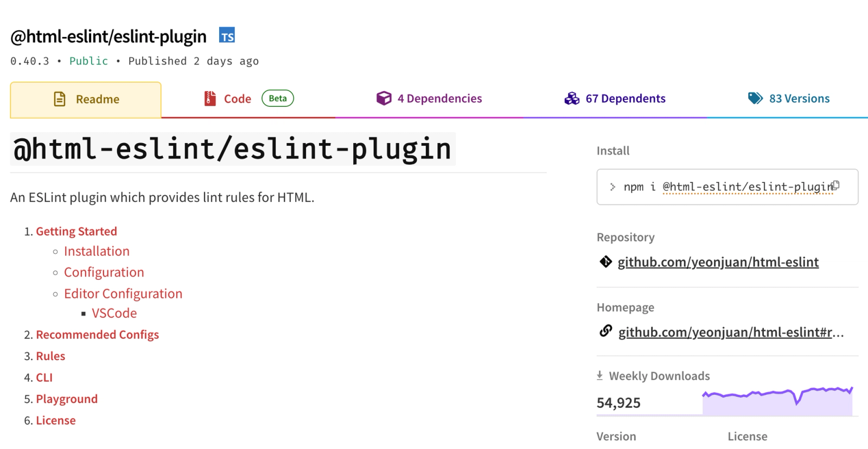Click the weekly downloads sparkline chart
868x449 pixels.
(x=778, y=401)
